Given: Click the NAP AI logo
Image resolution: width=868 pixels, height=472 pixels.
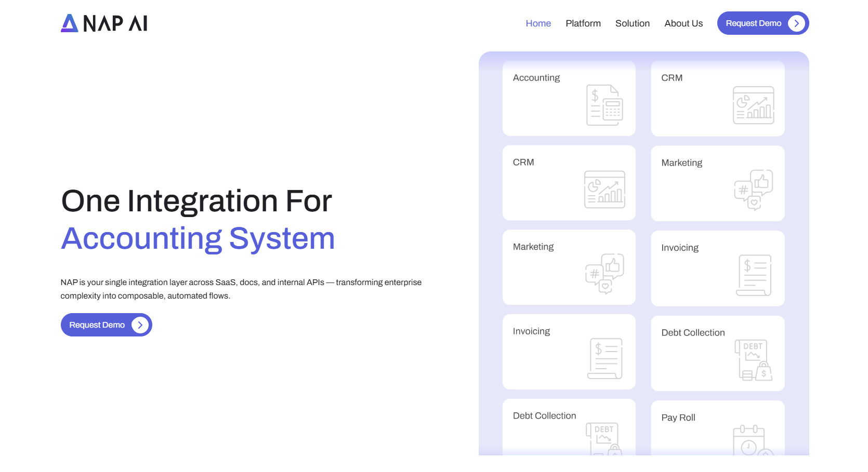Looking at the screenshot, I should tap(104, 23).
